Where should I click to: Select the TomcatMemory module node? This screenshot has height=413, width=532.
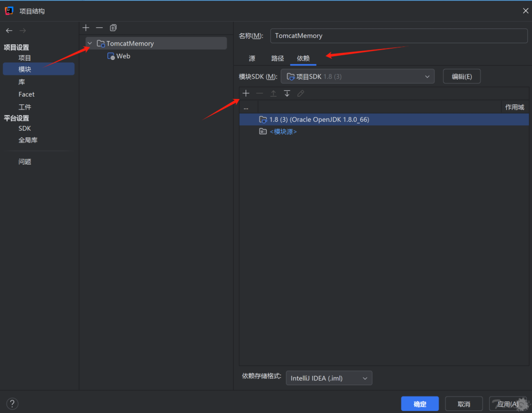(156, 43)
